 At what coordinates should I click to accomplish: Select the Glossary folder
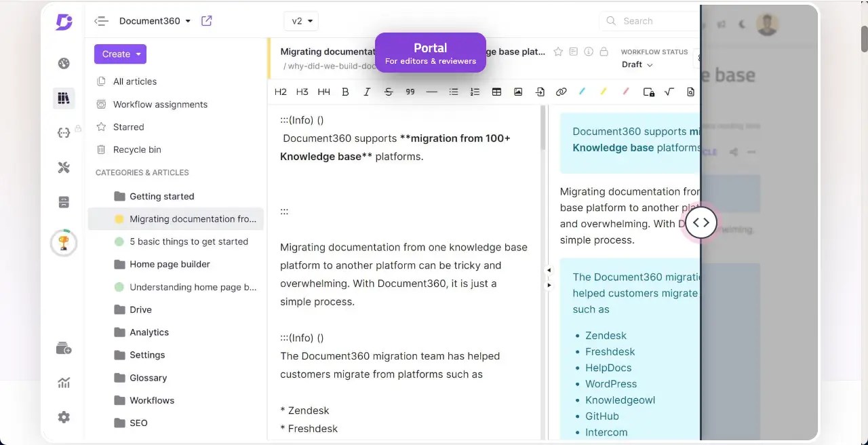(148, 378)
